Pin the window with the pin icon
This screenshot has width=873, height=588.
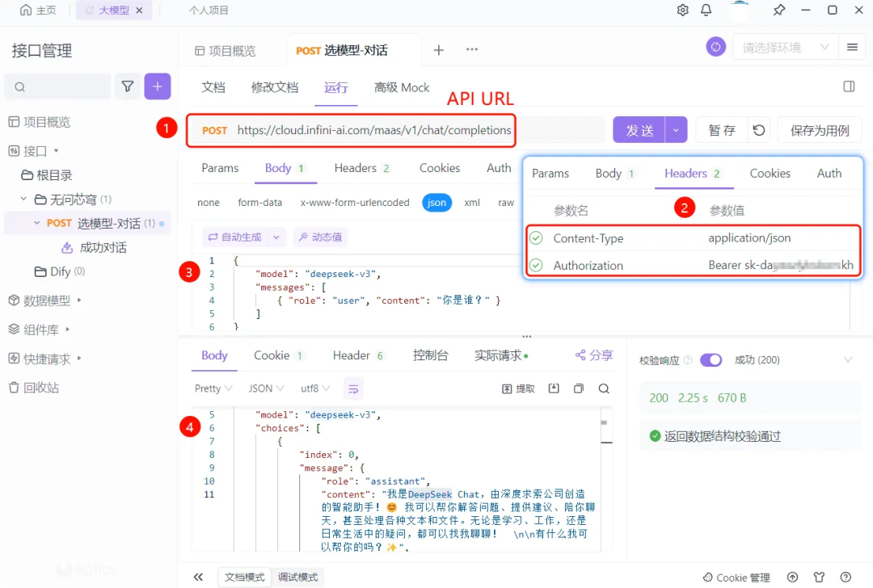pyautogui.click(x=779, y=10)
